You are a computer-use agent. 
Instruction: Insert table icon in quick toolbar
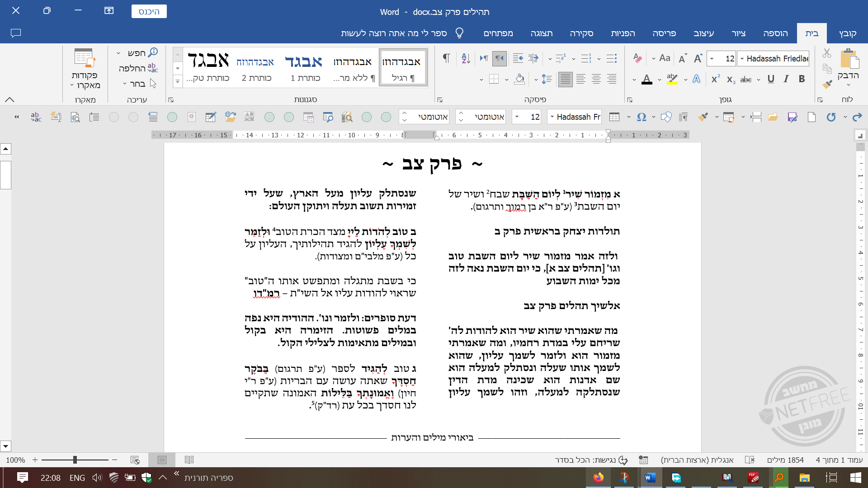(x=614, y=117)
